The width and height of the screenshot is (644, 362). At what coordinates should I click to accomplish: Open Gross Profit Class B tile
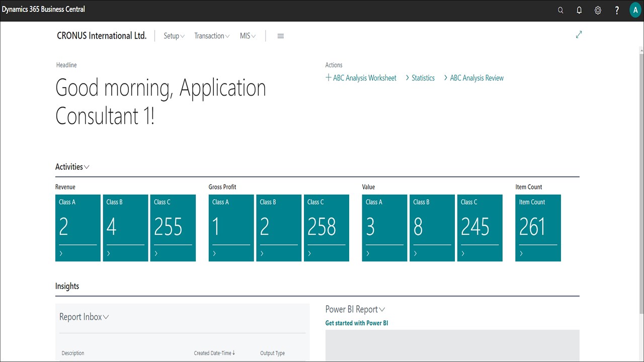pyautogui.click(x=279, y=228)
